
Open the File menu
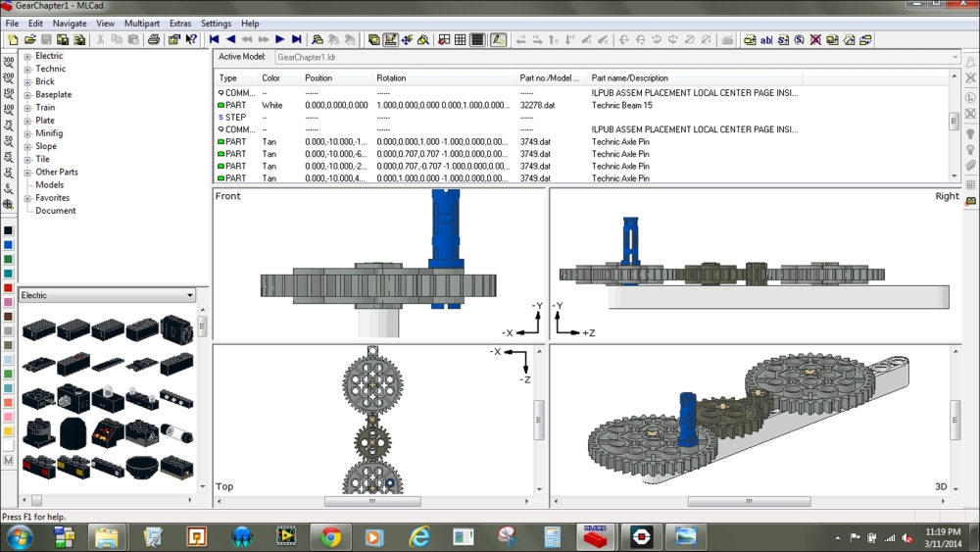[12, 24]
